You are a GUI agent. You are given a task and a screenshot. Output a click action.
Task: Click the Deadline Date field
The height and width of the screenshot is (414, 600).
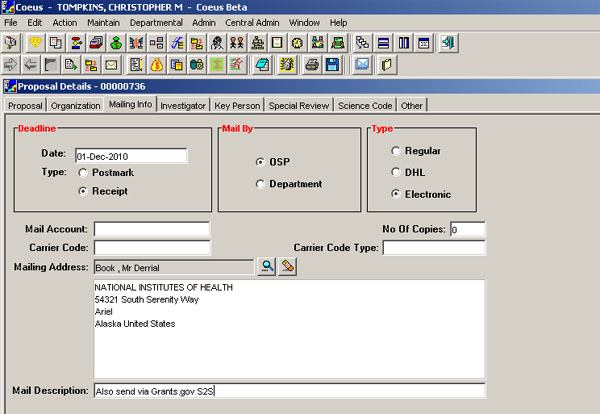point(131,155)
